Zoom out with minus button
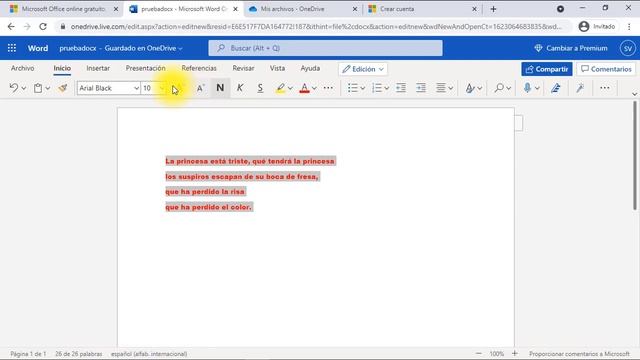Viewport: 640px width, 360px height. click(479, 353)
